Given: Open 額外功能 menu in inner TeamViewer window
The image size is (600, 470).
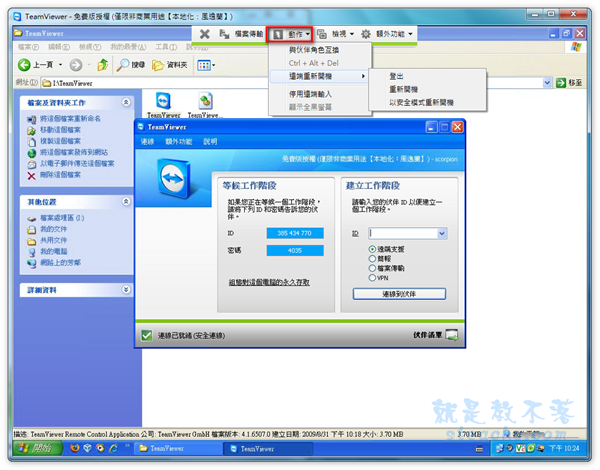Looking at the screenshot, I should 179,142.
